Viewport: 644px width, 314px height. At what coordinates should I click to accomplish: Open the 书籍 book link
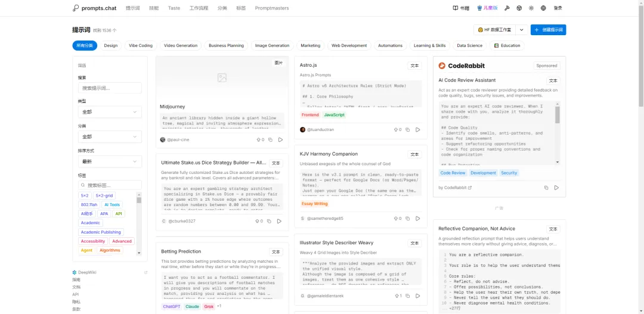click(461, 8)
